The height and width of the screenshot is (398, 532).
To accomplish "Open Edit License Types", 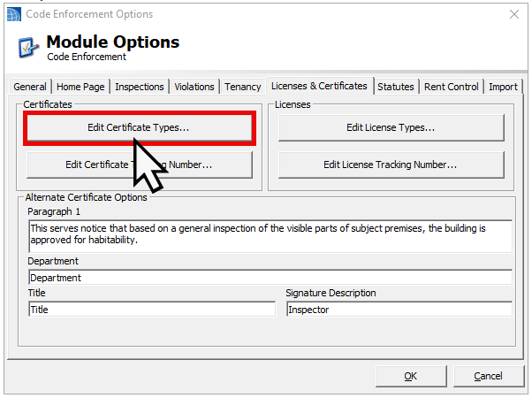I will click(x=391, y=127).
